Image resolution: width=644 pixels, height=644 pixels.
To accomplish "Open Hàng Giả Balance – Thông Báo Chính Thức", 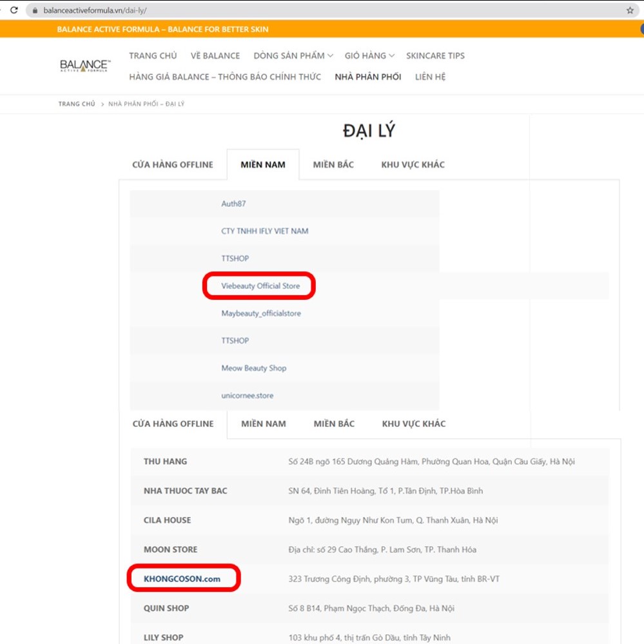I will click(225, 77).
